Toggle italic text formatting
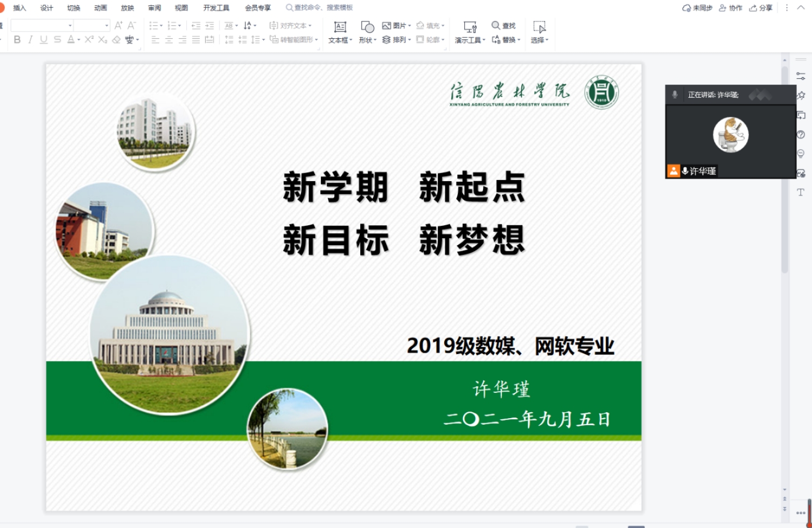812x528 pixels. (30, 39)
